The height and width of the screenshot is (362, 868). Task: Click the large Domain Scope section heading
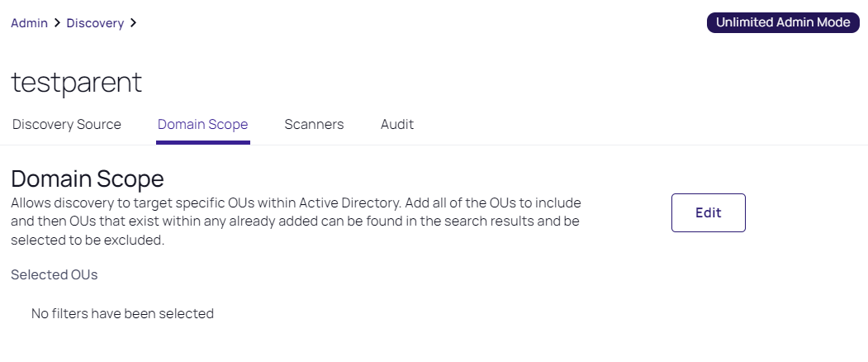pos(88,179)
